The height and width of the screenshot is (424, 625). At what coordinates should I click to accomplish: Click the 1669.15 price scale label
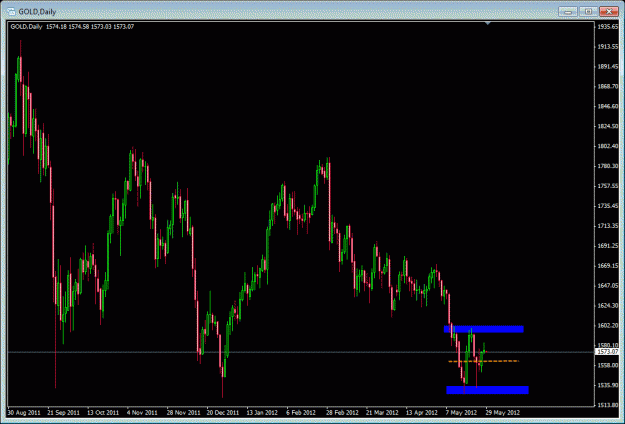point(608,266)
